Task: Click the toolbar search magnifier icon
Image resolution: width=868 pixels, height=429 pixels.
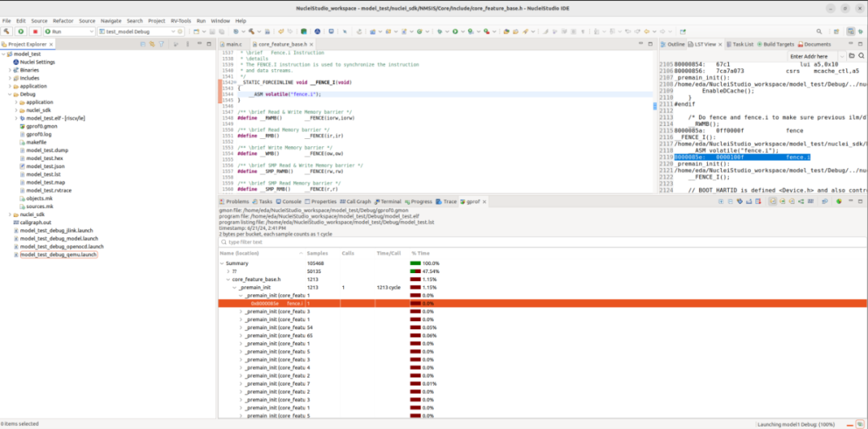Action: 819,31
